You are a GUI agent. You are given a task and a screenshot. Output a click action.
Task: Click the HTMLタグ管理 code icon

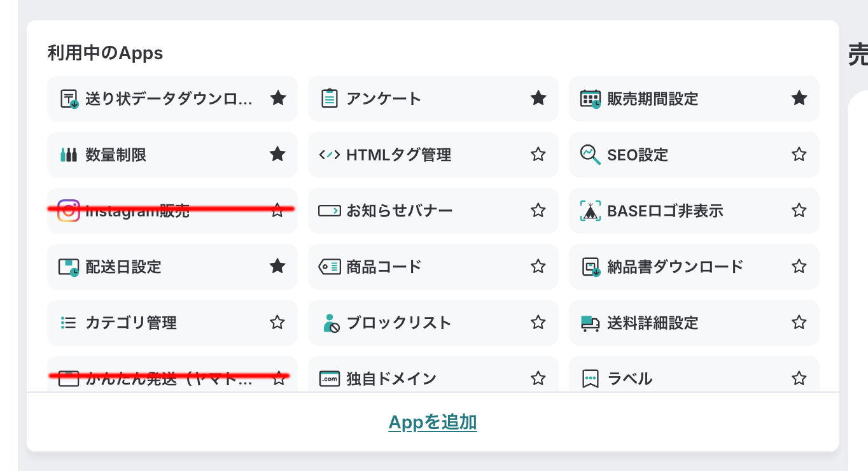330,155
